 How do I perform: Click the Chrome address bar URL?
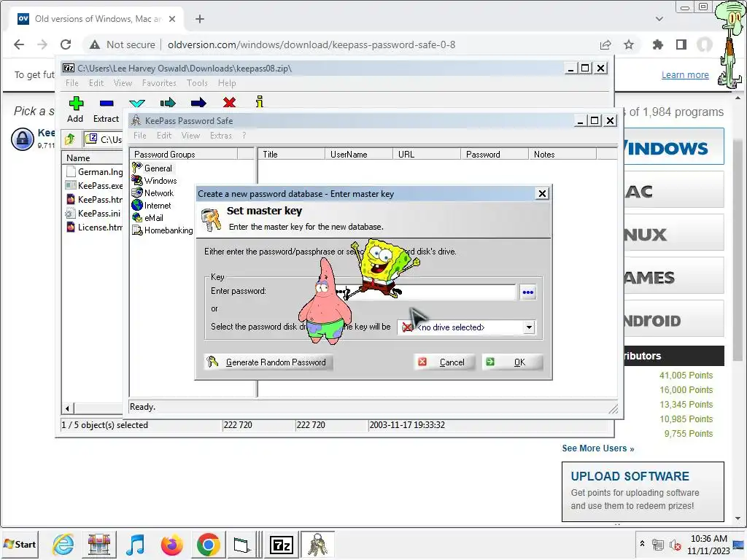311,44
